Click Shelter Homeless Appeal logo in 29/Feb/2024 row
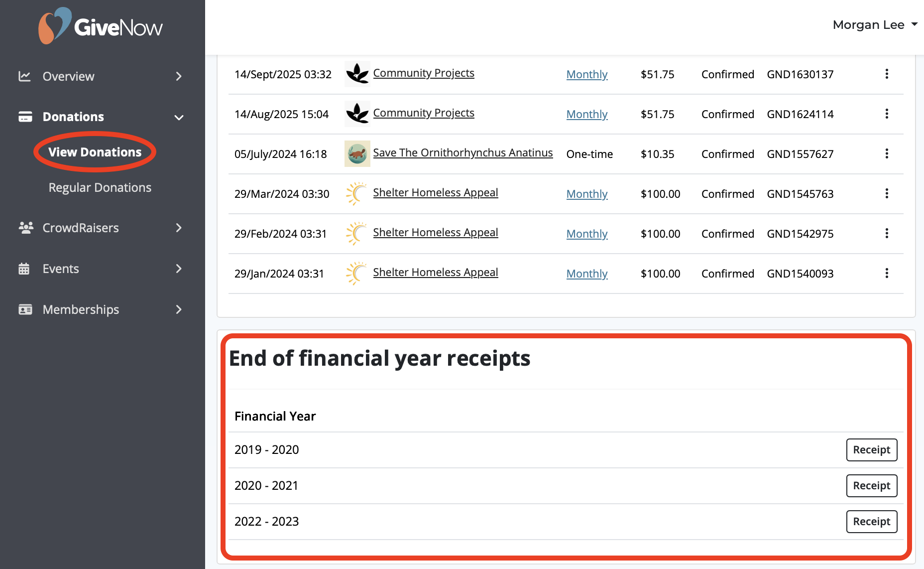The width and height of the screenshot is (924, 569). pyautogui.click(x=356, y=233)
